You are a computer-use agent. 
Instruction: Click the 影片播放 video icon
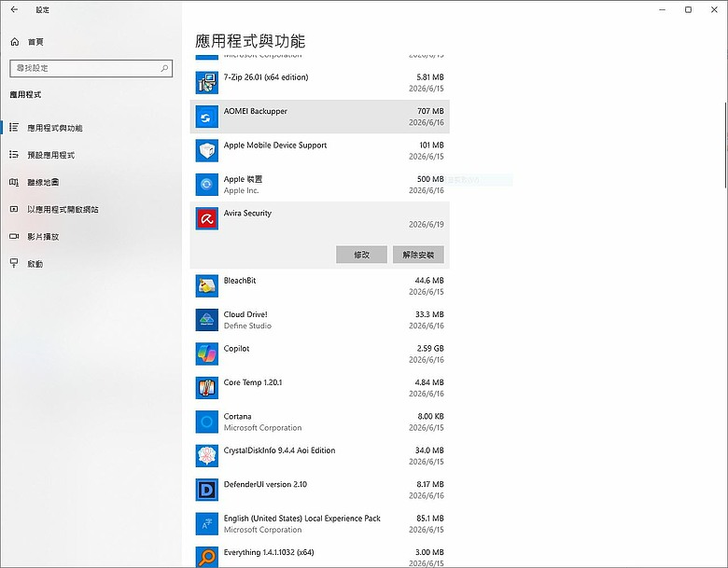[x=14, y=236]
